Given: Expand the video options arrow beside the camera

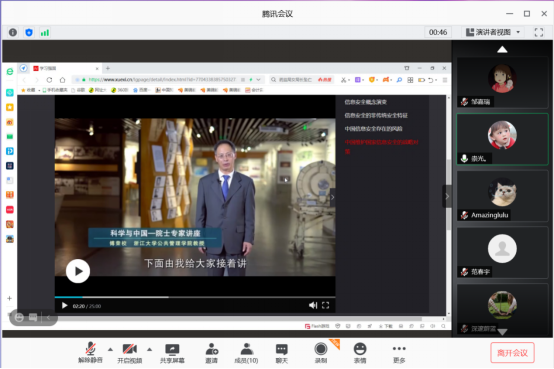Looking at the screenshot, I should [149, 350].
